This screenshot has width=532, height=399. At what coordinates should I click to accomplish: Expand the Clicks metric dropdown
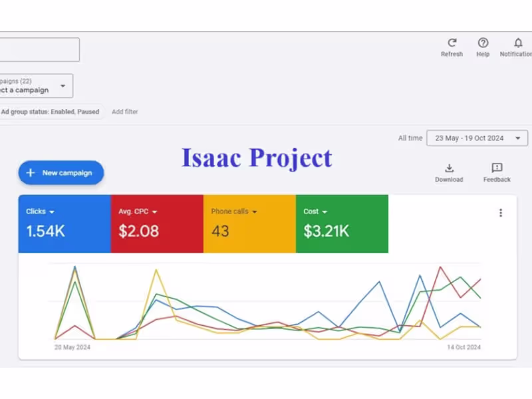pyautogui.click(x=52, y=212)
